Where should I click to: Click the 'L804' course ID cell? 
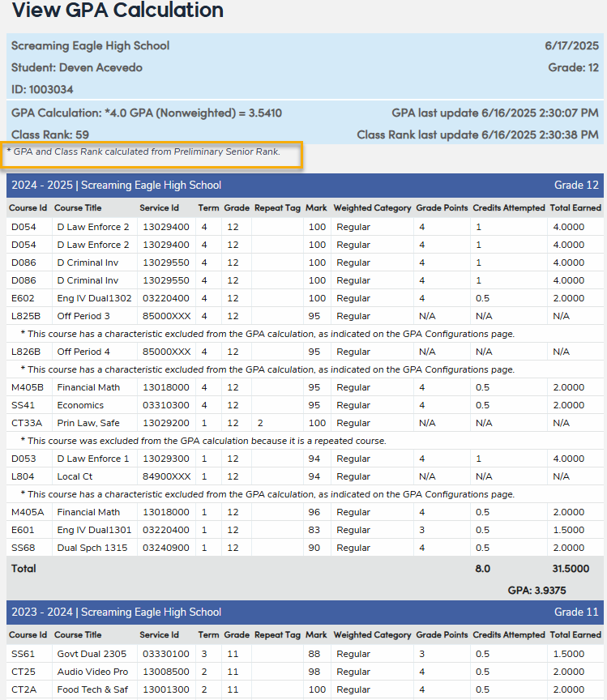tap(23, 476)
